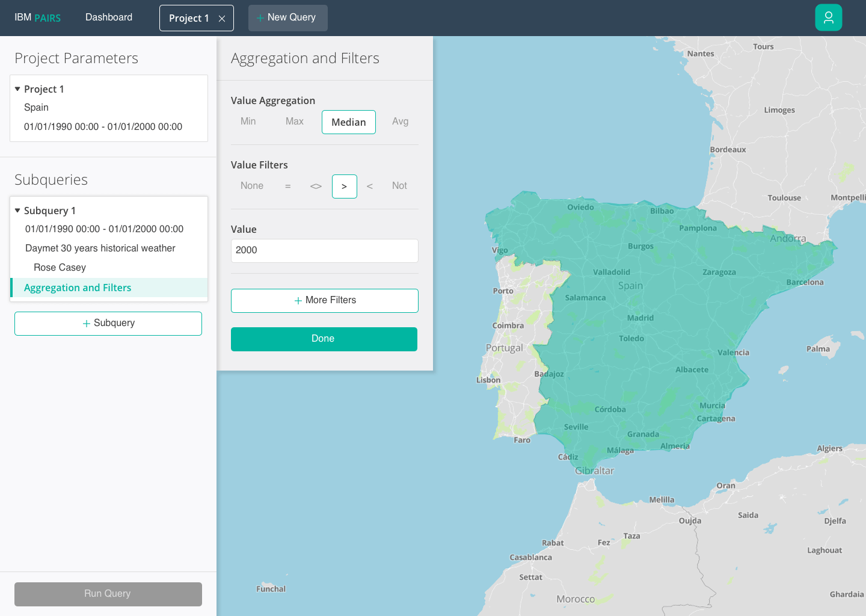Select the less-than '<' filter operator

(370, 186)
